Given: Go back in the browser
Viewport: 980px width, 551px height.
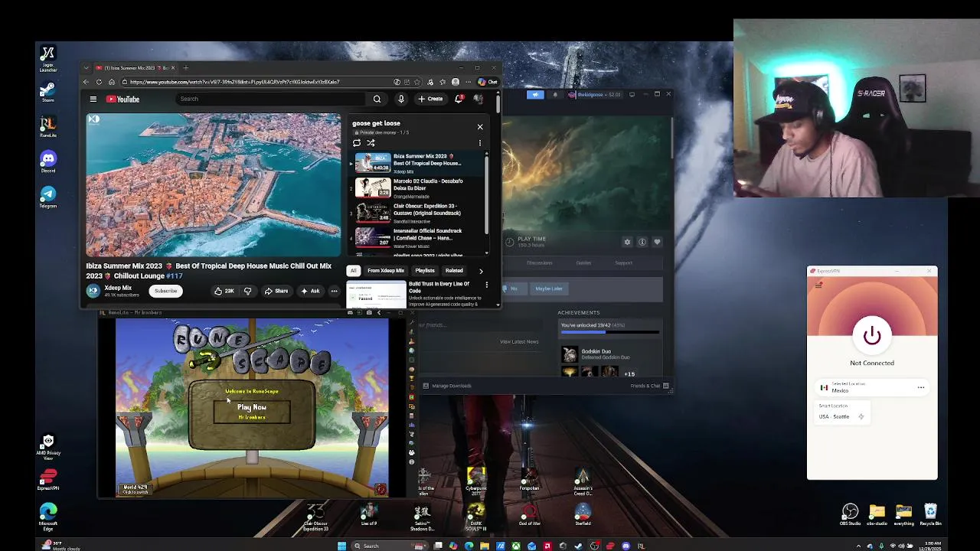Looking at the screenshot, I should click(87, 82).
